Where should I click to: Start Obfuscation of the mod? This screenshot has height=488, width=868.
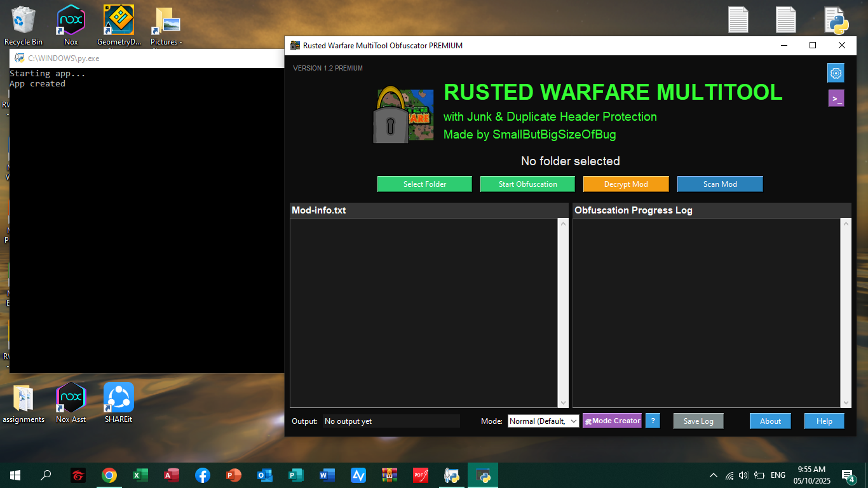[527, 184]
